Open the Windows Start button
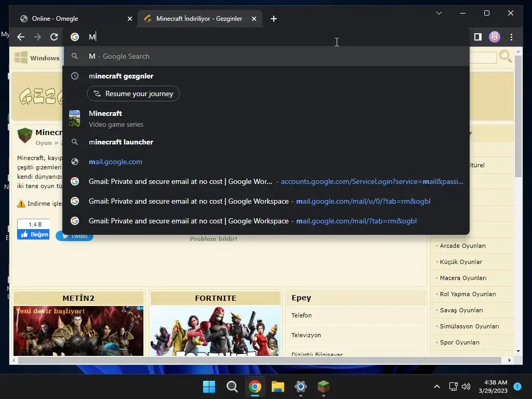 [x=209, y=387]
